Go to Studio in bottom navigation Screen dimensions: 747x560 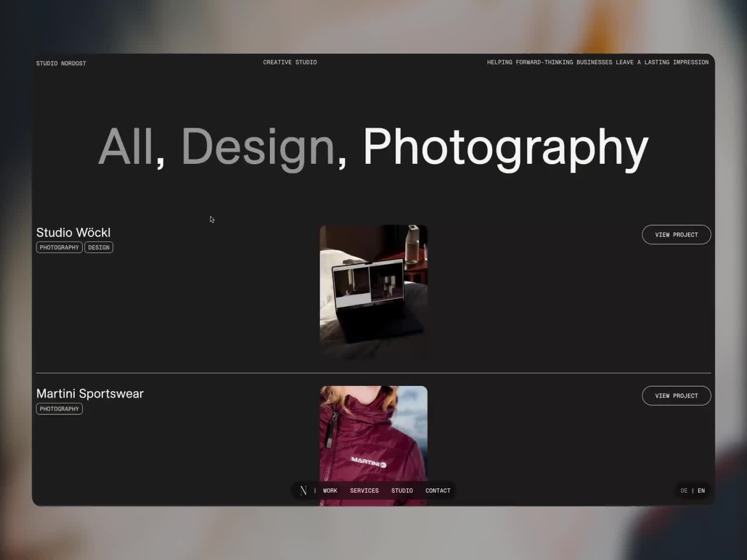402,490
